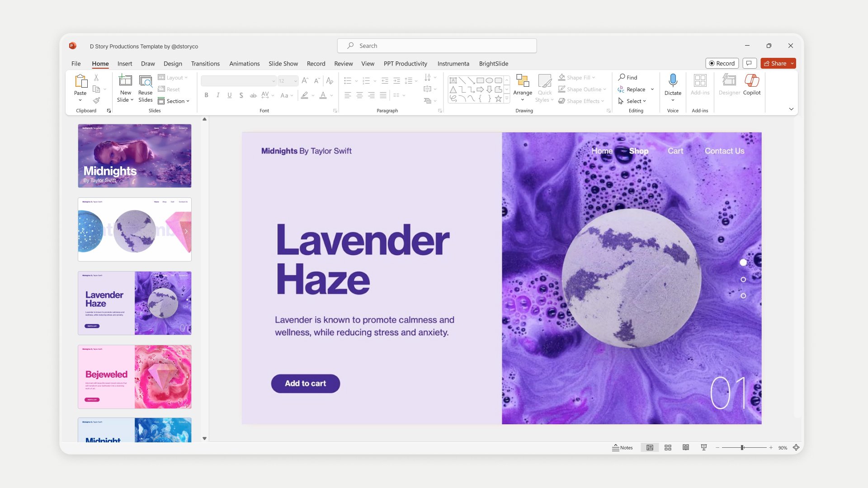The height and width of the screenshot is (488, 868).
Task: Click the comments icon next to Record
Action: click(749, 63)
